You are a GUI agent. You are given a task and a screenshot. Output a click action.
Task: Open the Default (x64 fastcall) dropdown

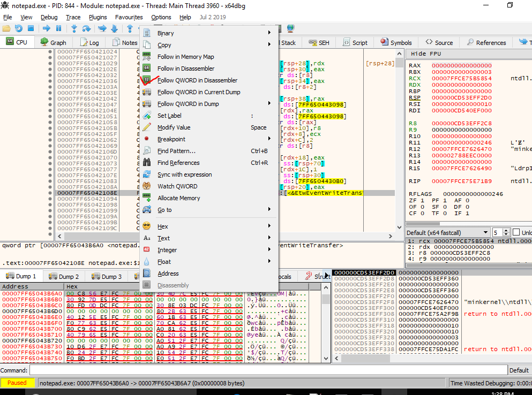pos(447,232)
